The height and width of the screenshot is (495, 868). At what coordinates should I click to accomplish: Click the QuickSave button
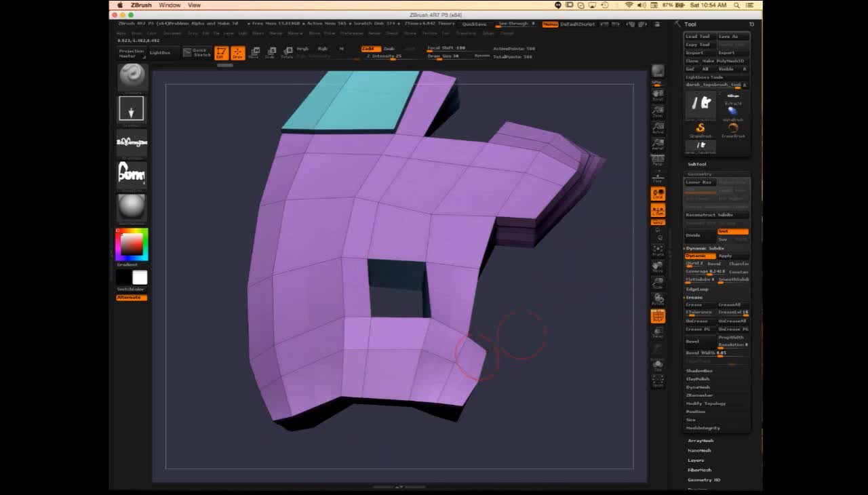(x=475, y=24)
